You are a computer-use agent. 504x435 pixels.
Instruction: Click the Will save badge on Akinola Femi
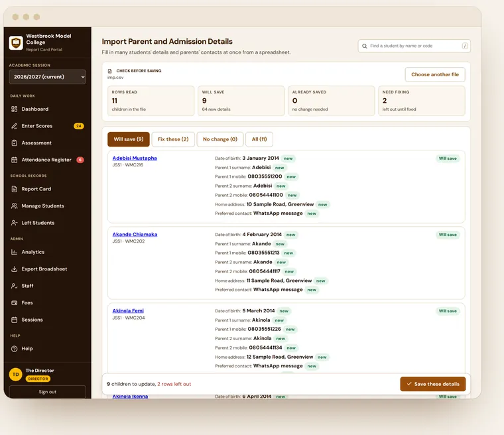(448, 311)
